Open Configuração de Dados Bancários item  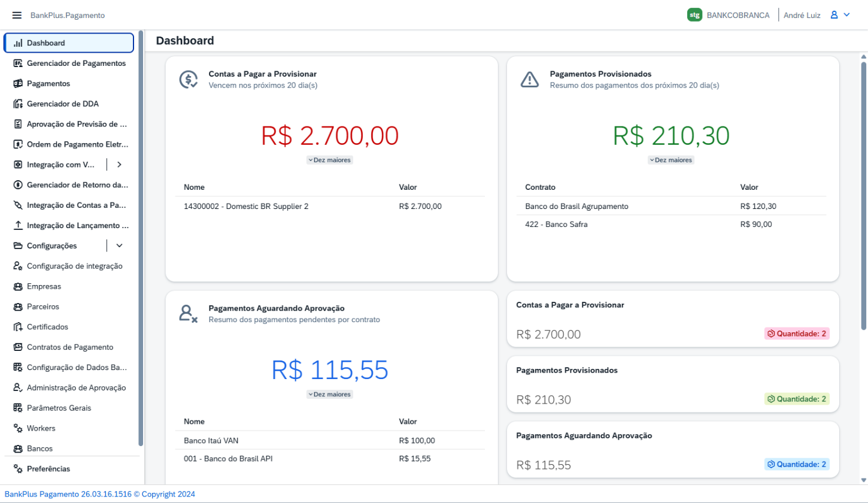[69, 368]
